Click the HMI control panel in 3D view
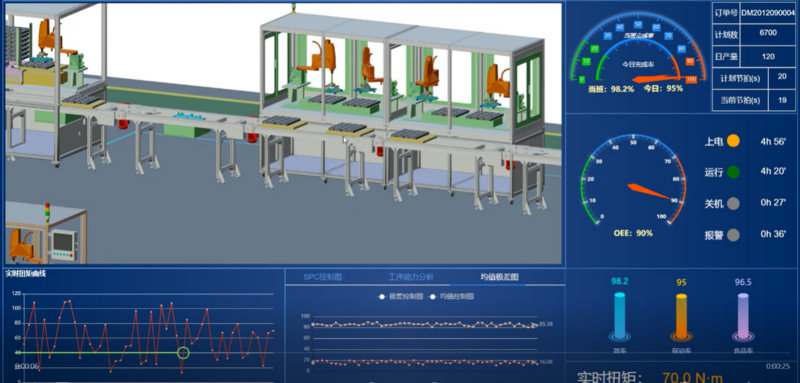This screenshot has width=800, height=383. point(64,245)
